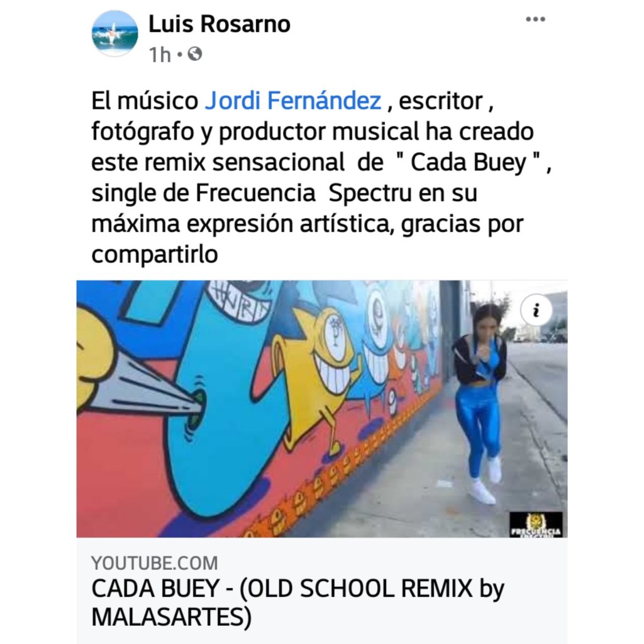
Task: Open Luis Rosarno's profile picture
Action: tap(114, 33)
